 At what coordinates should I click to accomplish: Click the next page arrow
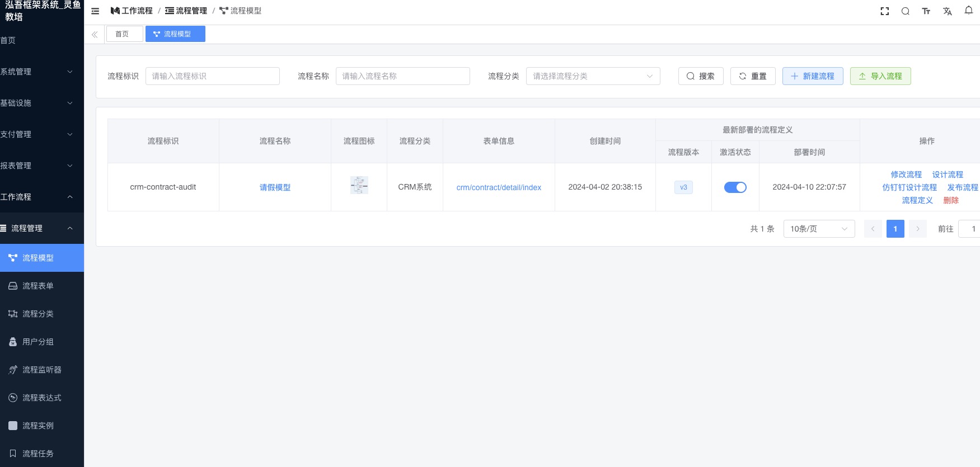[x=918, y=229]
